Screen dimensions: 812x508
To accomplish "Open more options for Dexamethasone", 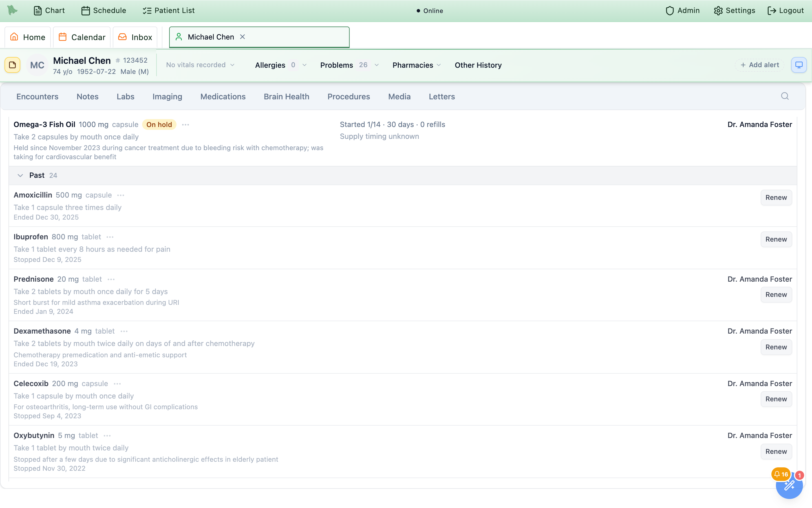I will click(124, 331).
